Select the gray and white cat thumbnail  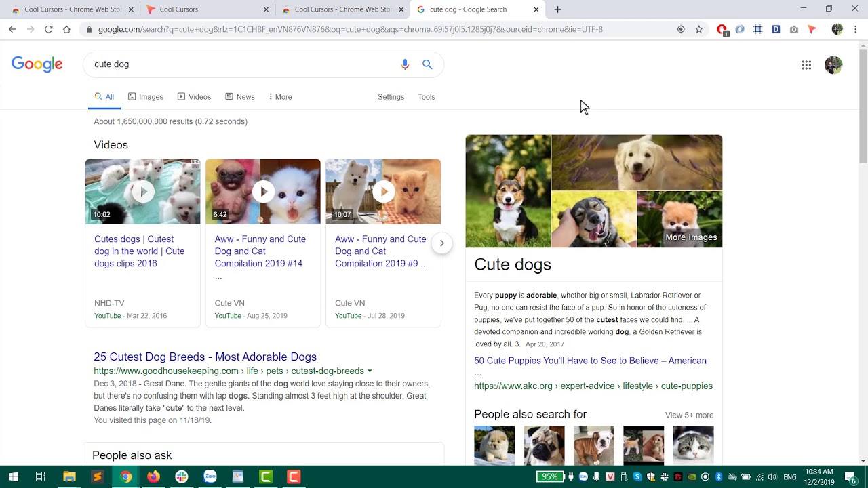693,445
